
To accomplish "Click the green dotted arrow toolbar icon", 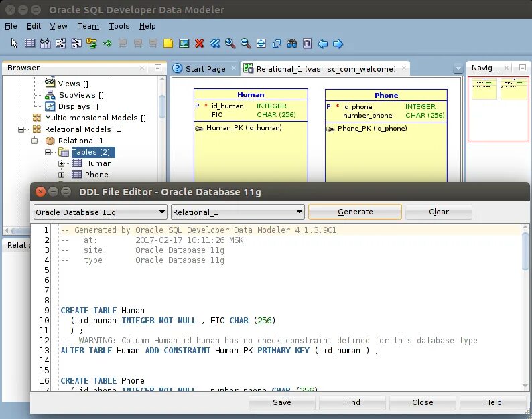I will tap(107, 44).
